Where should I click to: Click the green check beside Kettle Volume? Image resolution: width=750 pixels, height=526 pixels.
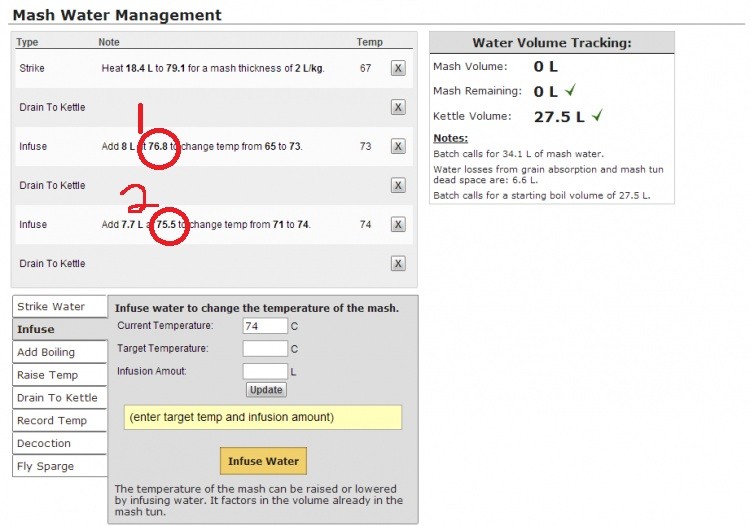[597, 116]
